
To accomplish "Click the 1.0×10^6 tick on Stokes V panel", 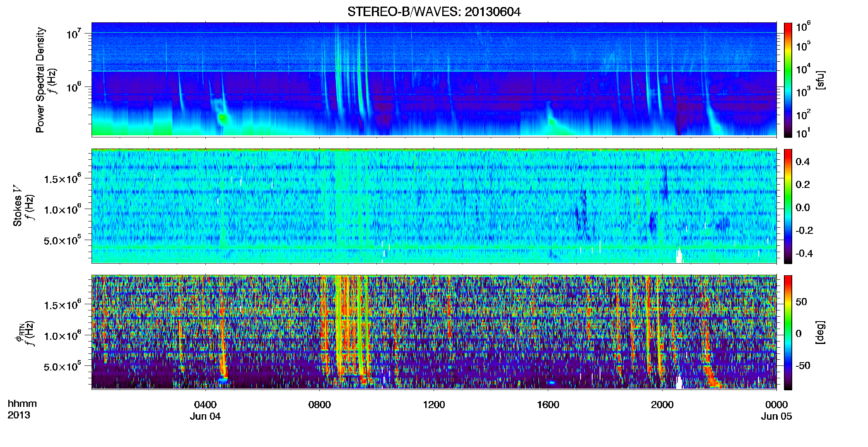I will tap(63, 209).
